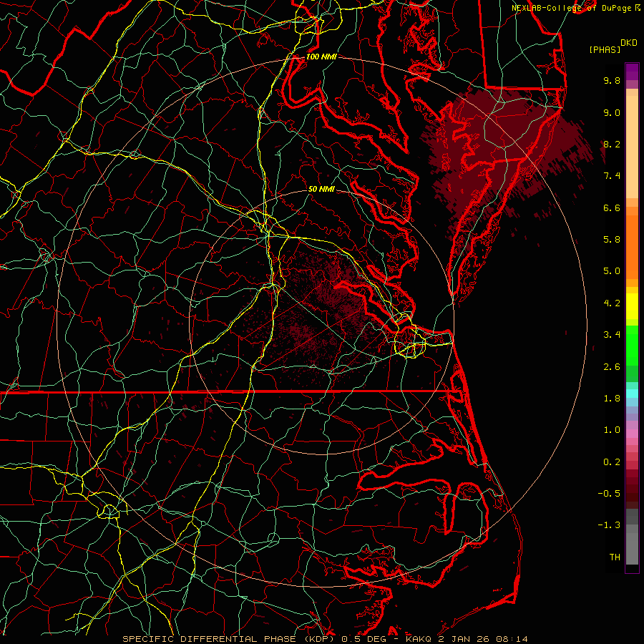Click the 6.6 scale value
The height and width of the screenshot is (644, 644).
(612, 208)
